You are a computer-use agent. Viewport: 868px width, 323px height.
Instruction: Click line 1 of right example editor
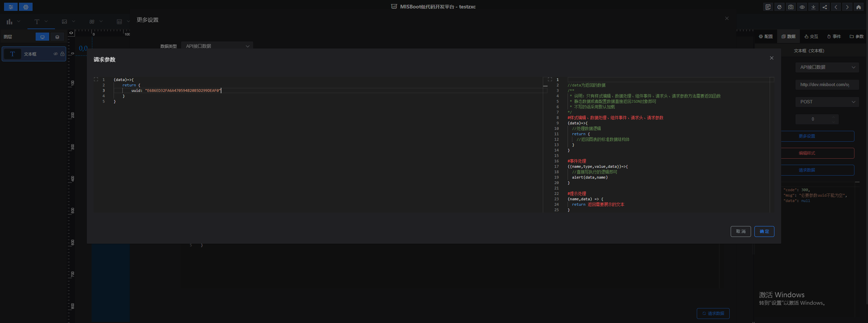tap(668, 80)
